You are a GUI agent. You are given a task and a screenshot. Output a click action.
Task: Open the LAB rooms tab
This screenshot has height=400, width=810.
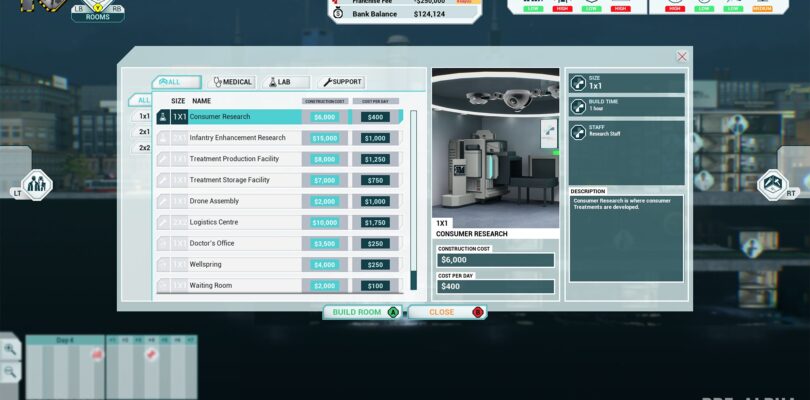pyautogui.click(x=286, y=82)
